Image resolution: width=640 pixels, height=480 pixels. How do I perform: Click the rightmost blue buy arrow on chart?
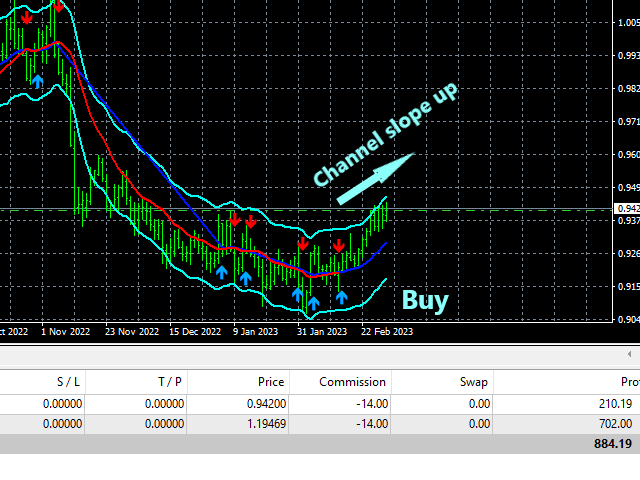tap(340, 295)
